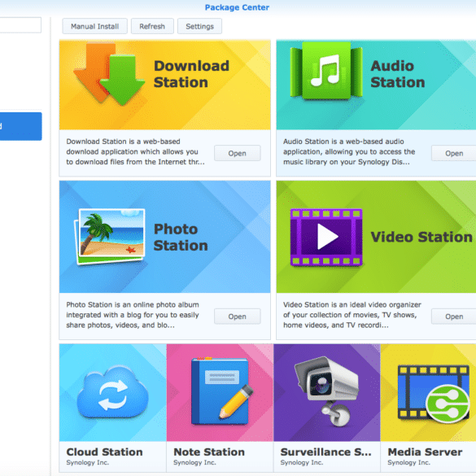Click the Photo Station description text

(x=133, y=315)
